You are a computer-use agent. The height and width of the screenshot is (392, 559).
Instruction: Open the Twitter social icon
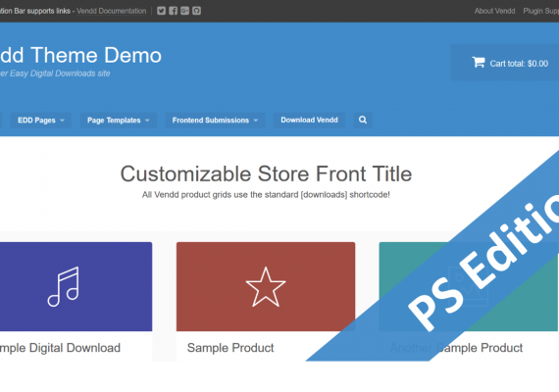(x=161, y=11)
